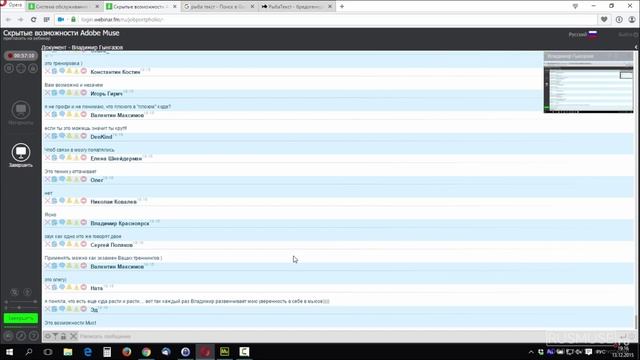Viewport: 640px width, 360px height.
Task: Select the name Владимир Красноярск
Action: click(x=120, y=223)
